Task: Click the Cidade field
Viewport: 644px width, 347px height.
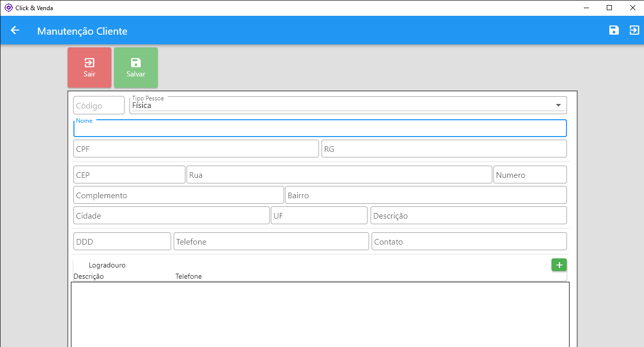Action: tap(171, 216)
